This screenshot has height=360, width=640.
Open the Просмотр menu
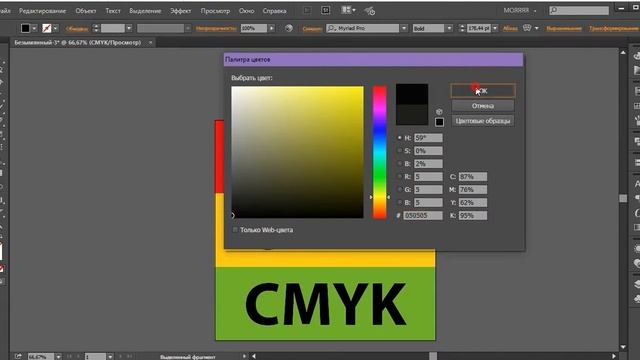point(215,11)
